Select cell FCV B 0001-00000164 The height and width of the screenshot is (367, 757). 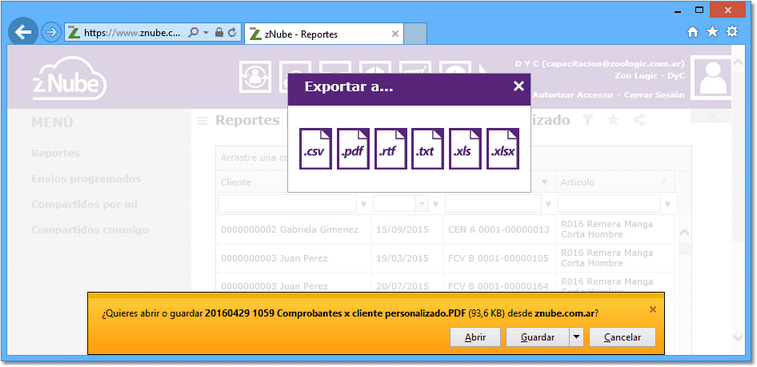[499, 286]
